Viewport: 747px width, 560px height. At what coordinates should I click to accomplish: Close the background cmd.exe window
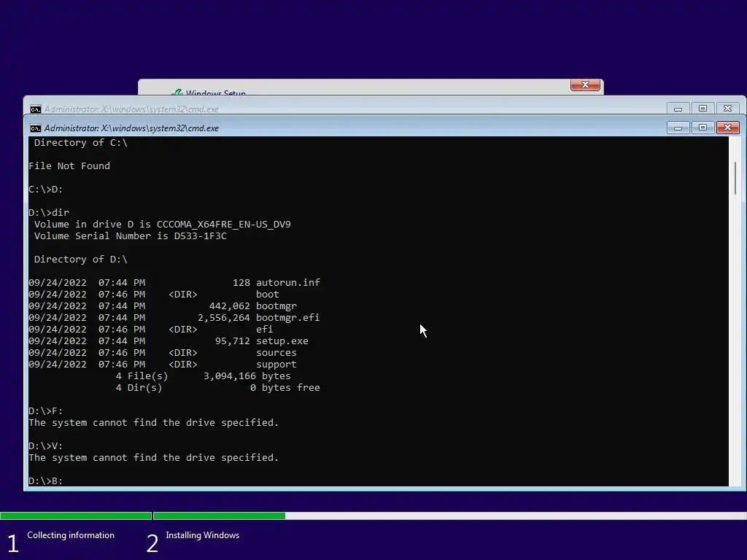[x=727, y=109]
